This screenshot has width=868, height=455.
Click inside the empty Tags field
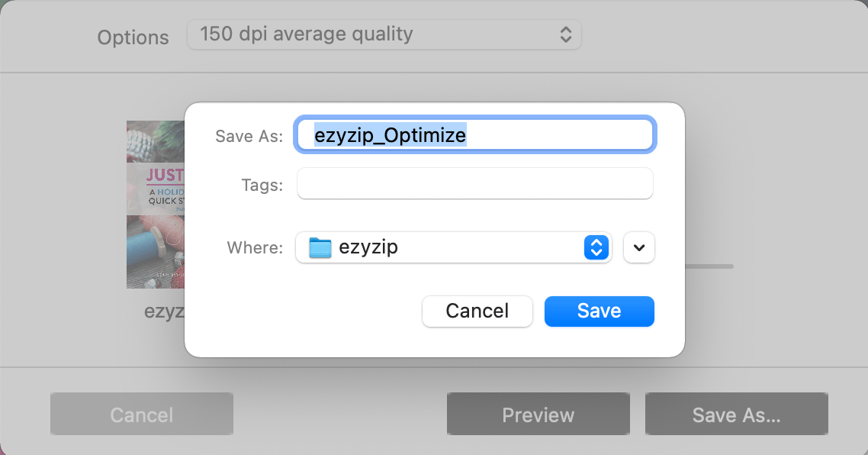point(474,183)
